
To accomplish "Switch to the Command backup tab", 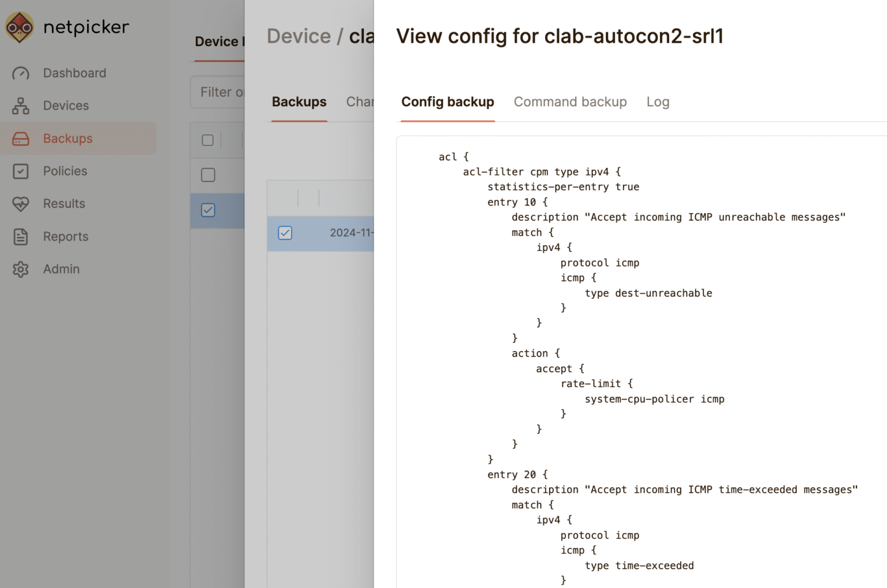I will 571,102.
